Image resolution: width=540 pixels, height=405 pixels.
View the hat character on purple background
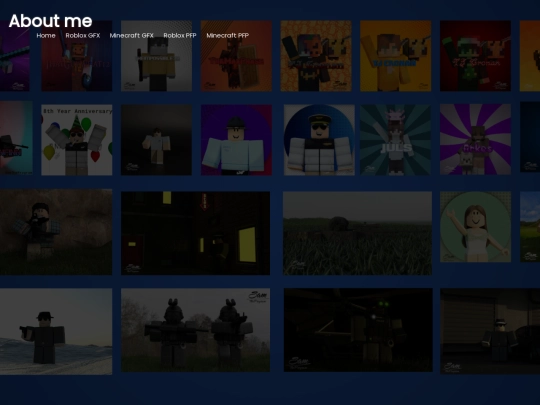236,140
